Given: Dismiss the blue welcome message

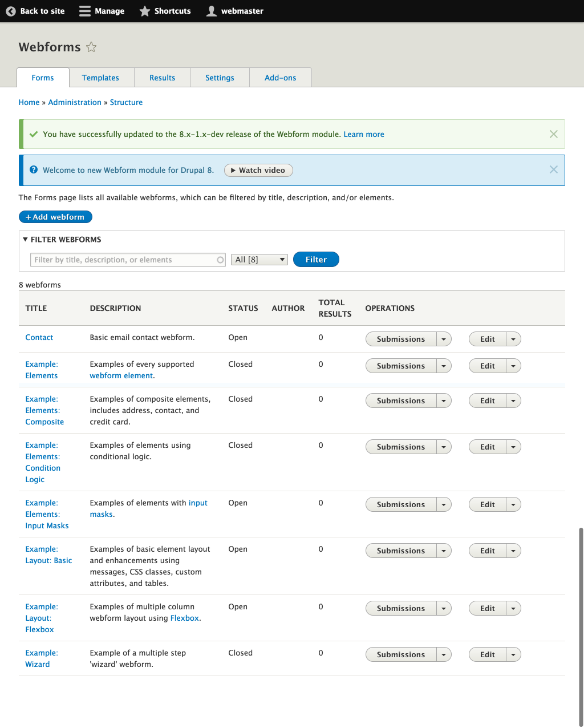Looking at the screenshot, I should click(x=553, y=169).
